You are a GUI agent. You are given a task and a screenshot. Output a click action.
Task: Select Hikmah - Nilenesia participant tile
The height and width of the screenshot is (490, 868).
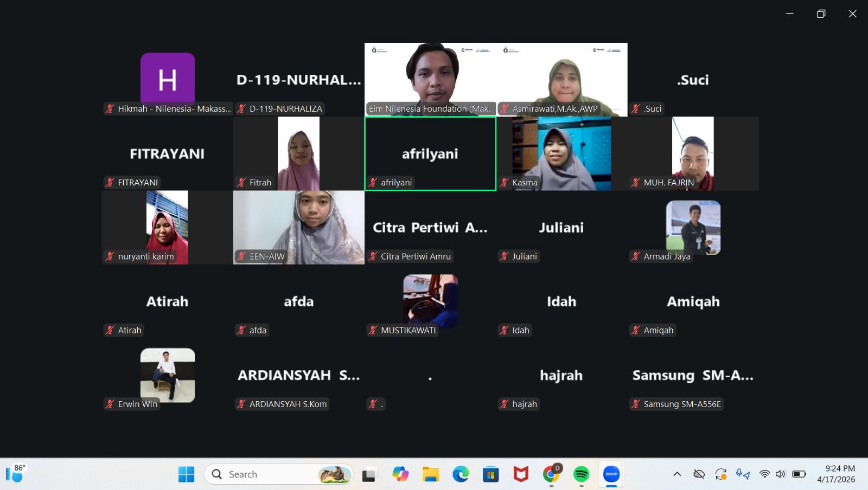tap(167, 80)
